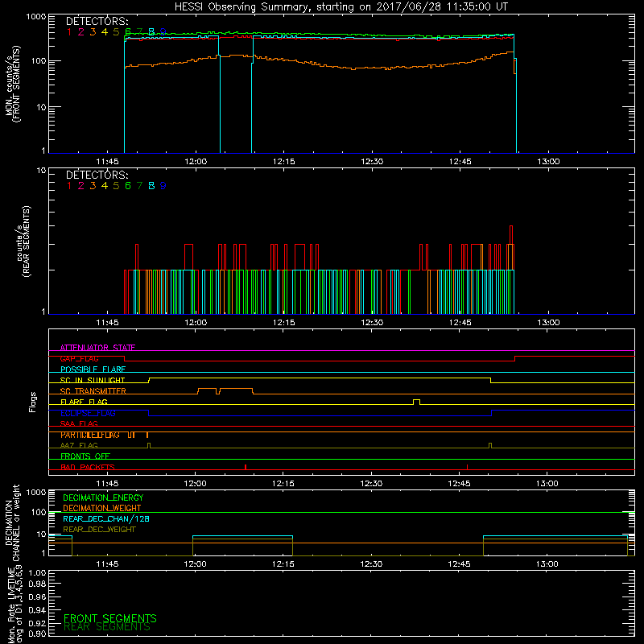
Task: Click the ATTENUATOR_STATE flag label
Action: pyautogui.click(x=97, y=348)
